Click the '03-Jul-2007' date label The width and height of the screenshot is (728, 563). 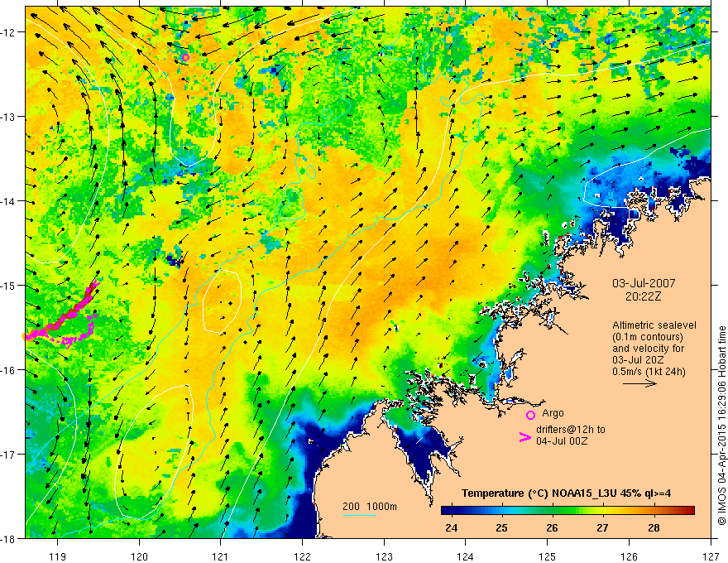(644, 283)
